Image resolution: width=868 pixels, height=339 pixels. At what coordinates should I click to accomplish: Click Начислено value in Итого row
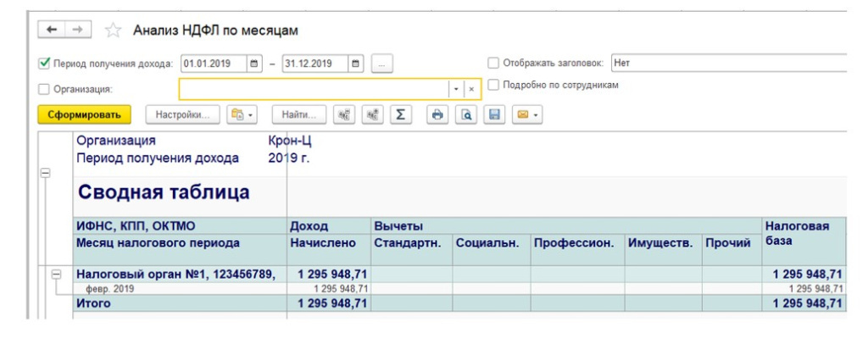click(332, 303)
